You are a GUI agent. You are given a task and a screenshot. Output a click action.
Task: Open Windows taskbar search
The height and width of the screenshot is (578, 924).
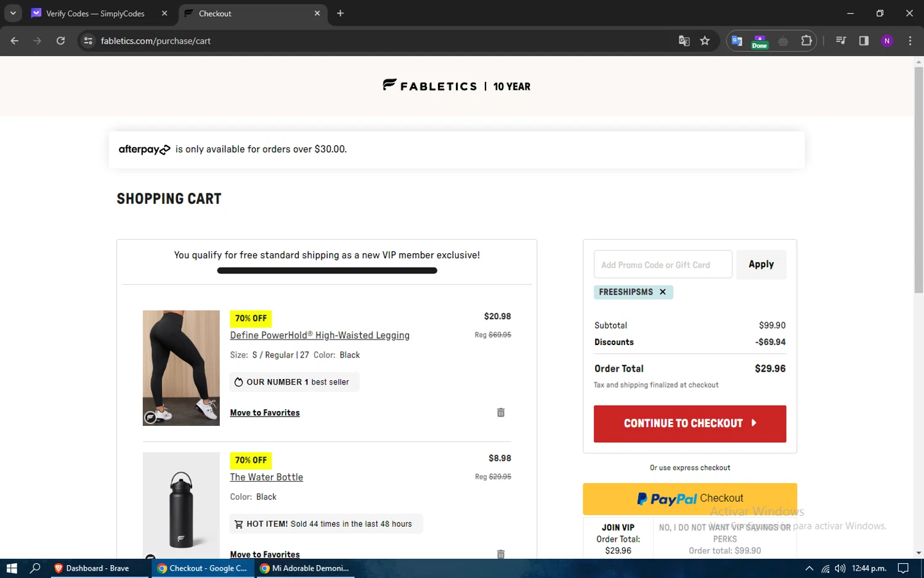coord(35,568)
